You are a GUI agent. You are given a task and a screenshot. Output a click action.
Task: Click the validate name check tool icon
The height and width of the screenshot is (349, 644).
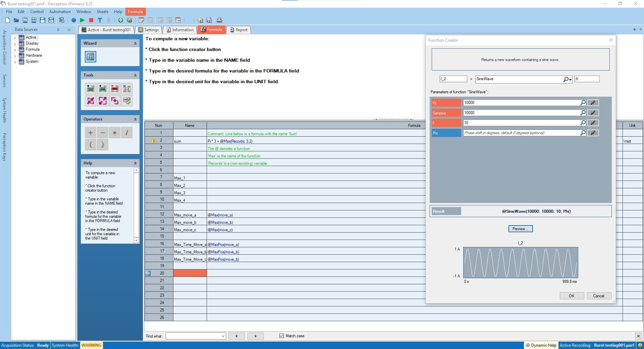pos(127,101)
